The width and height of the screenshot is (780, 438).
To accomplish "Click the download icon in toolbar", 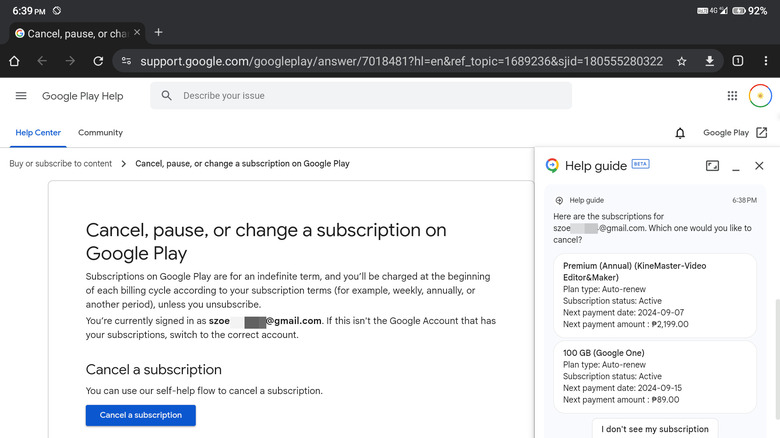I will (x=709, y=61).
